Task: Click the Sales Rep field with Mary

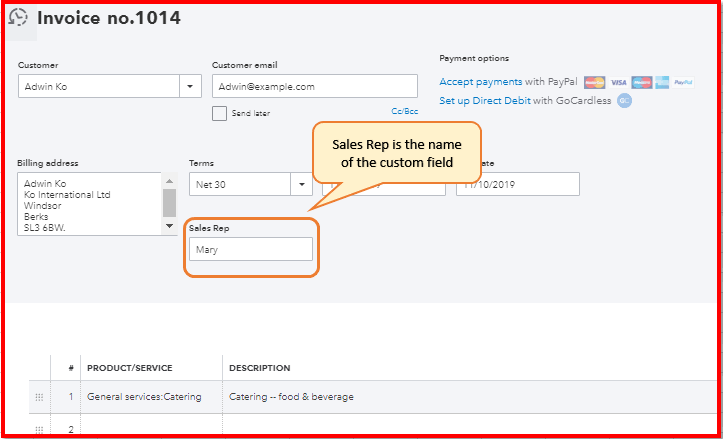Action: click(x=251, y=249)
